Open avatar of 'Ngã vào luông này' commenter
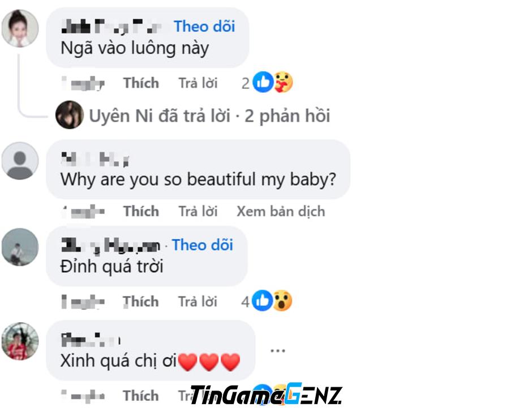The image size is (532, 411). (x=20, y=28)
